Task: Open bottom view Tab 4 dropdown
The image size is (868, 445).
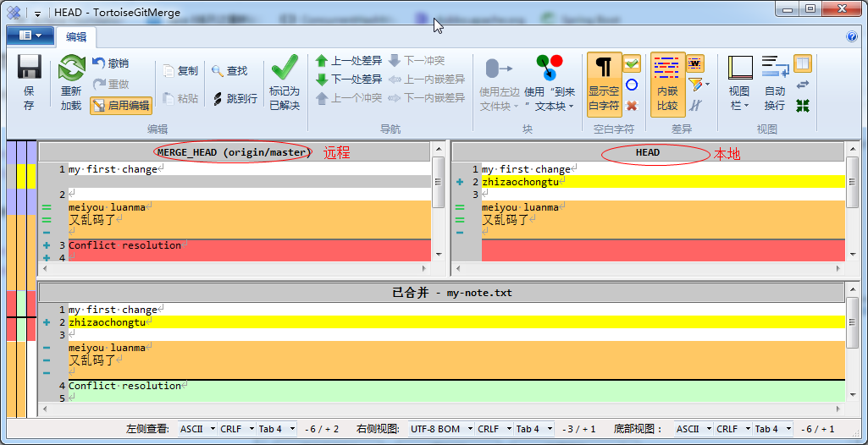Action: pos(772,429)
